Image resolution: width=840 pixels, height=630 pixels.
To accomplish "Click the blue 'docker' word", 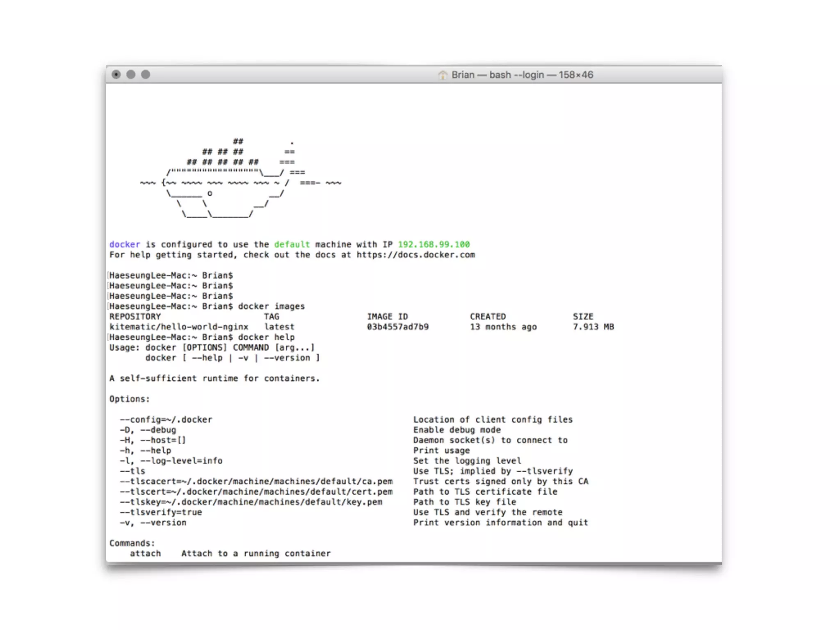I will [x=125, y=244].
